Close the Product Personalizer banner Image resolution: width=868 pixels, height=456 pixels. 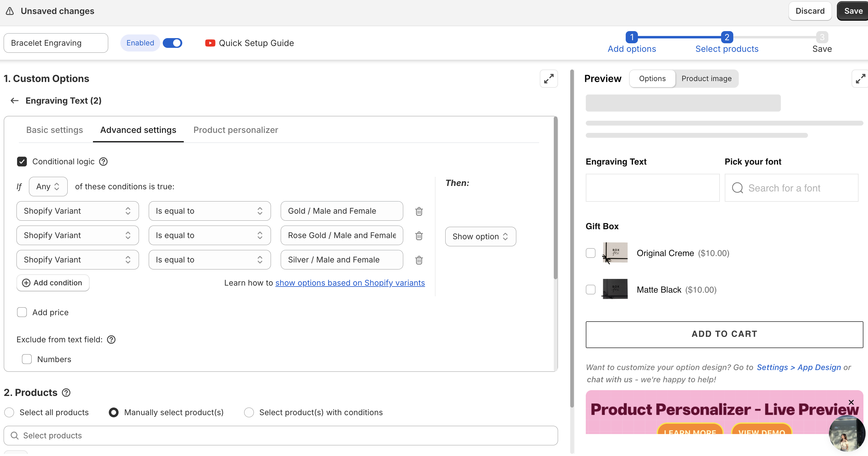point(851,402)
